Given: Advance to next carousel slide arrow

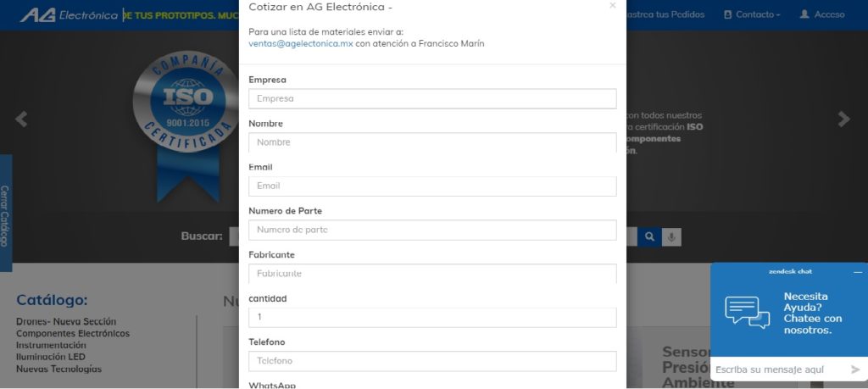Looking at the screenshot, I should coord(843,119).
